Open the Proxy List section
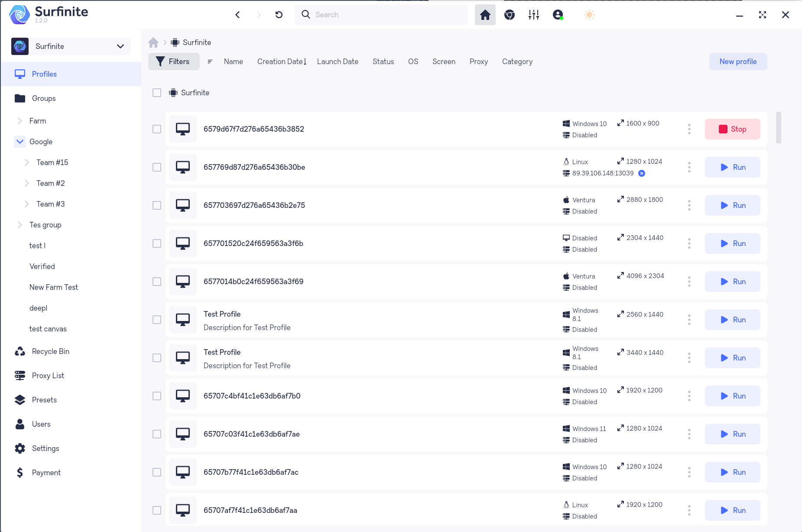 (48, 375)
